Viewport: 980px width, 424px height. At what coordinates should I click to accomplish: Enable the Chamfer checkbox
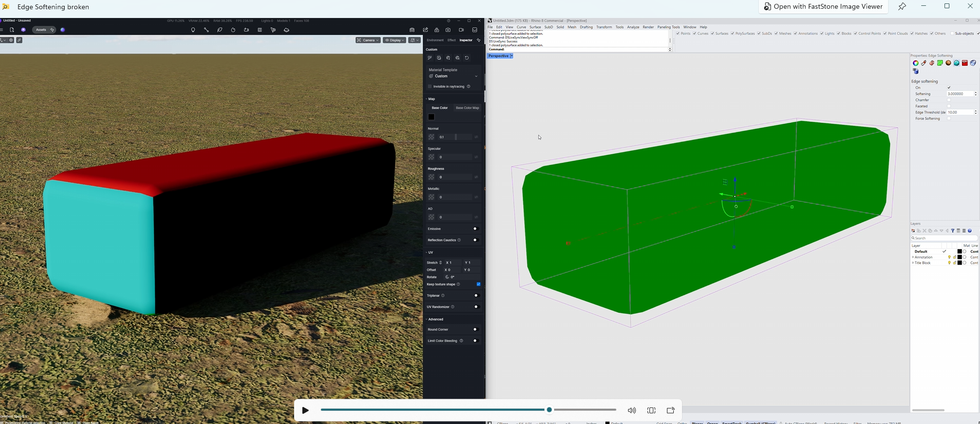point(949,100)
